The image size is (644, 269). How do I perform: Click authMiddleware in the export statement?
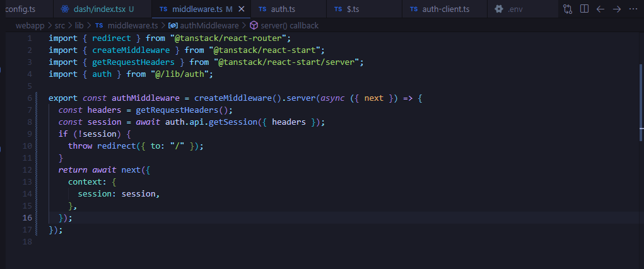[x=146, y=98]
